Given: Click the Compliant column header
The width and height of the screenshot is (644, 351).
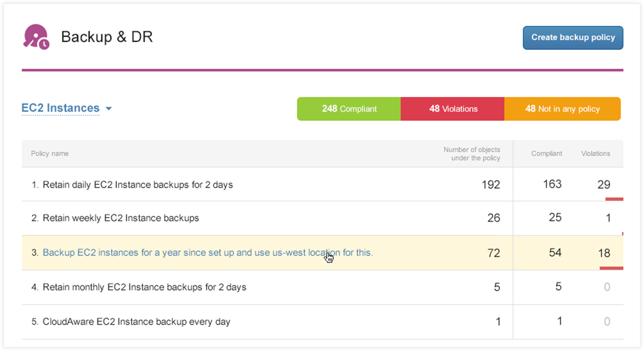Looking at the screenshot, I should click(x=546, y=154).
